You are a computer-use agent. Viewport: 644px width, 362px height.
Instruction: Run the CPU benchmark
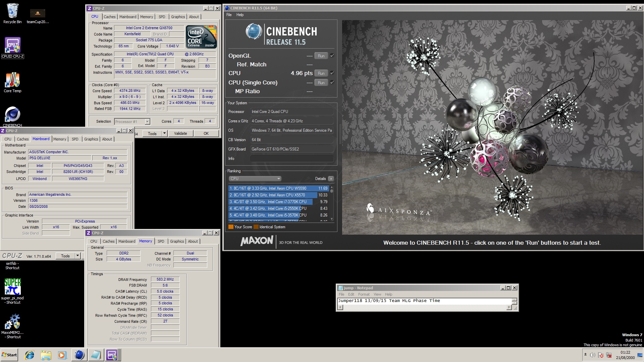click(x=321, y=73)
